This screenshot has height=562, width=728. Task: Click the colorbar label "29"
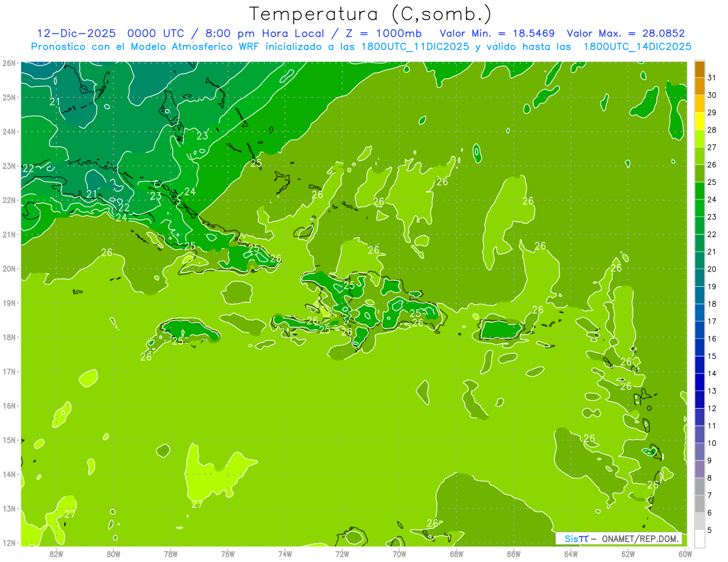pyautogui.click(x=712, y=113)
